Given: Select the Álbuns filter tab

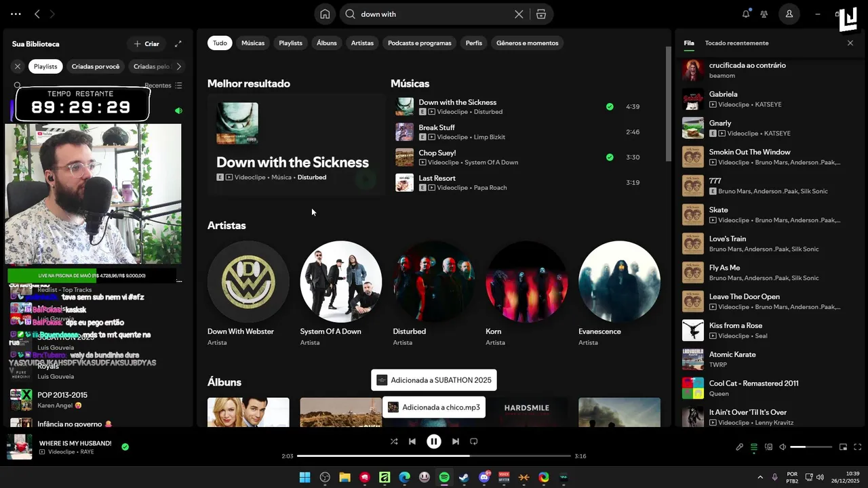Looking at the screenshot, I should (x=327, y=43).
